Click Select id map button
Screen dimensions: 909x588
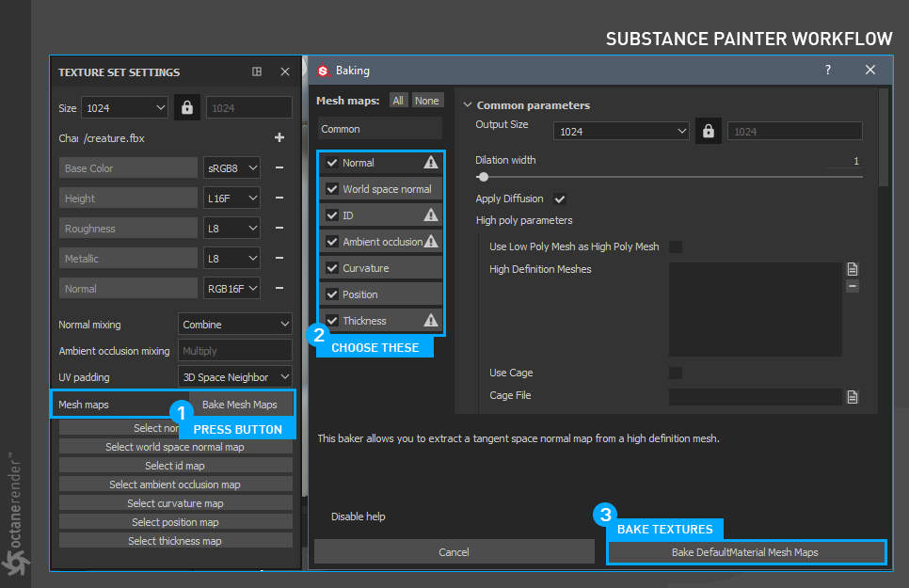175,466
